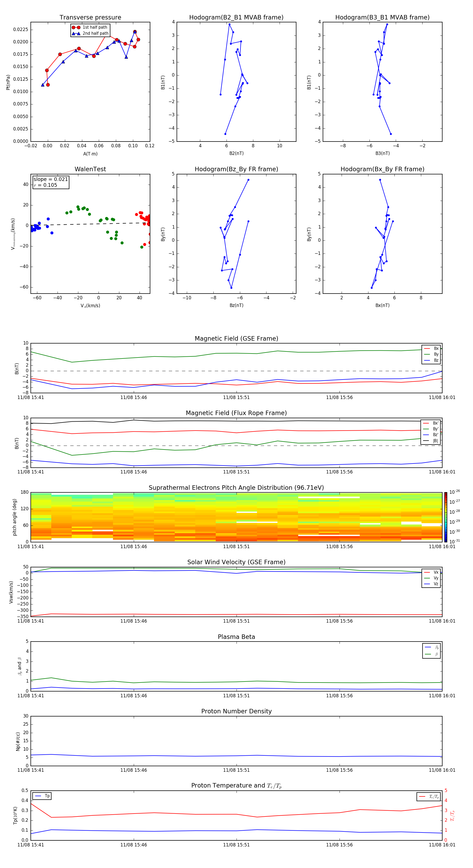Click the Bz legend entry in GSE panel
Image resolution: width=473 pixels, height=868 pixels.
[x=431, y=360]
